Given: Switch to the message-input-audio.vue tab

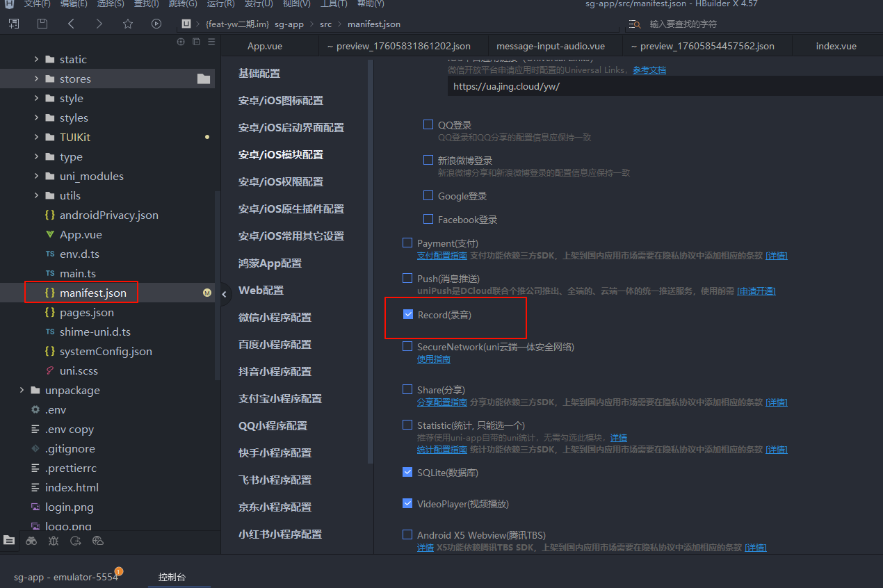Looking at the screenshot, I should (550, 46).
